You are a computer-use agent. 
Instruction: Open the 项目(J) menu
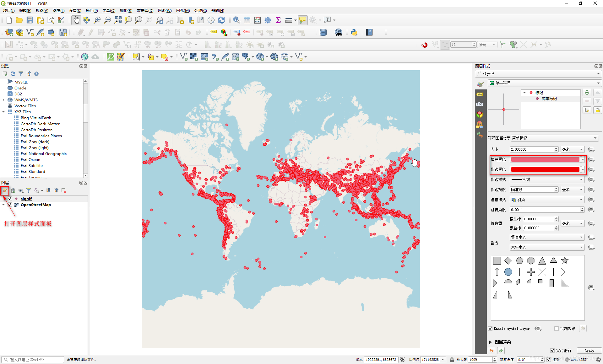point(9,11)
